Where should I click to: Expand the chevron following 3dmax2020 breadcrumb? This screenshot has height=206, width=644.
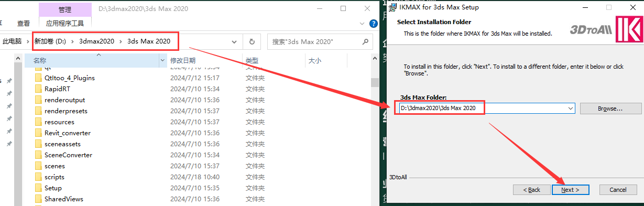click(x=120, y=41)
